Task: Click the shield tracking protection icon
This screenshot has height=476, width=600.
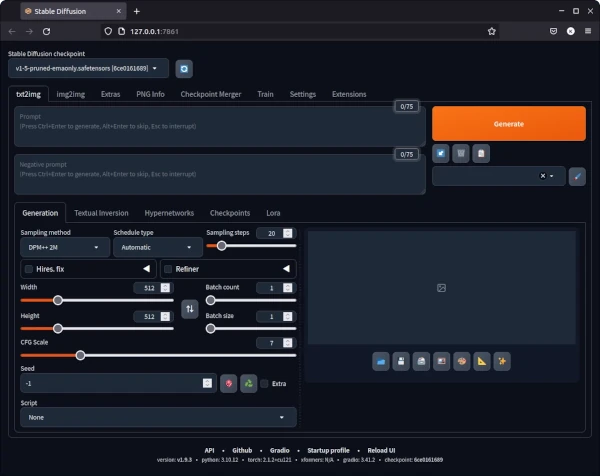Action: pyautogui.click(x=108, y=31)
